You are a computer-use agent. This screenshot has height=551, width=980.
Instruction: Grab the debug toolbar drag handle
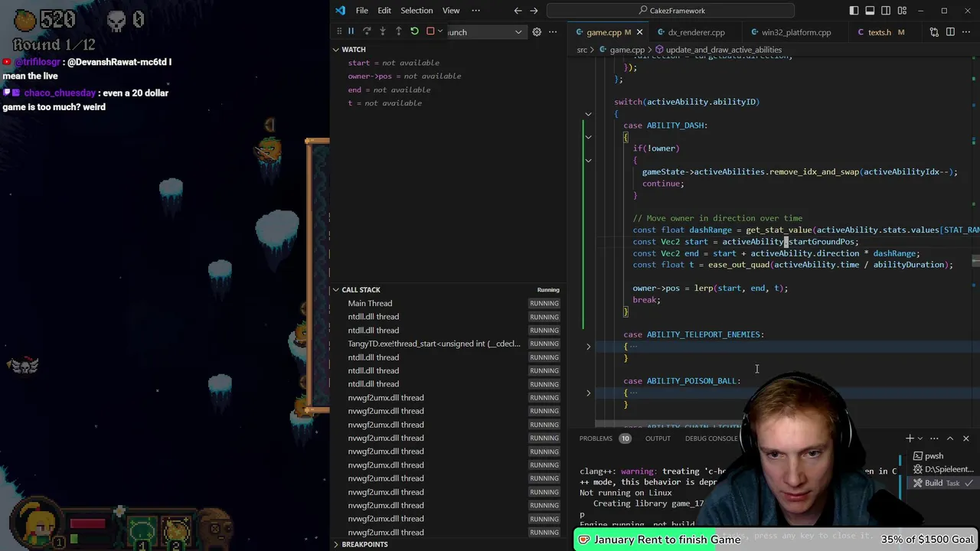[339, 31]
